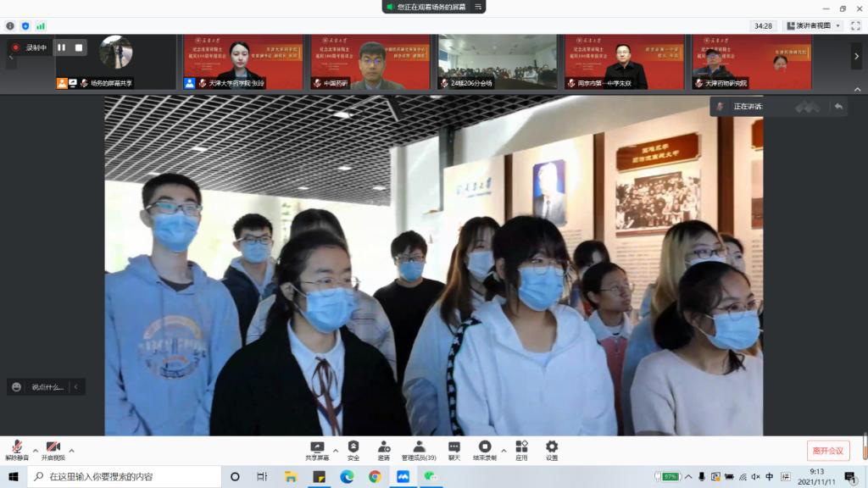Open the chat (聊天) panel
Viewport: 868px width, 488px height.
[454, 449]
